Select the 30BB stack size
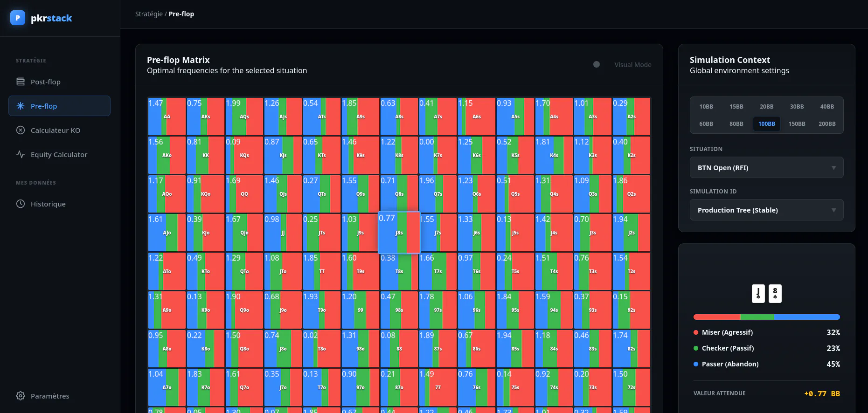This screenshot has width=868, height=413. (x=797, y=107)
